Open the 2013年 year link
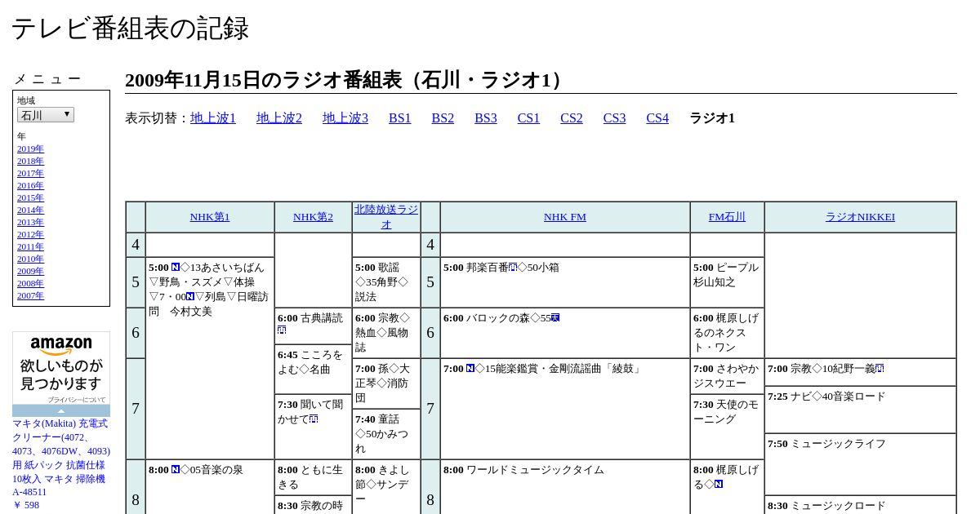The image size is (980, 514). 30,222
